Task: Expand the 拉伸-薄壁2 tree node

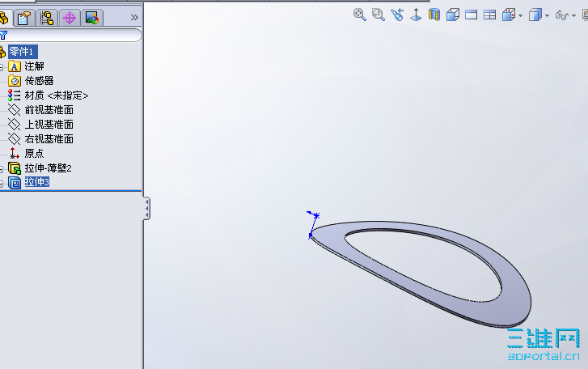Action: point(2,169)
